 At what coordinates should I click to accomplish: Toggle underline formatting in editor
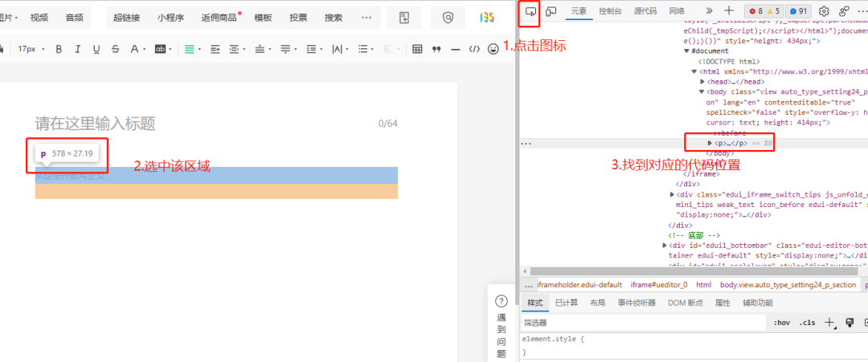96,49
